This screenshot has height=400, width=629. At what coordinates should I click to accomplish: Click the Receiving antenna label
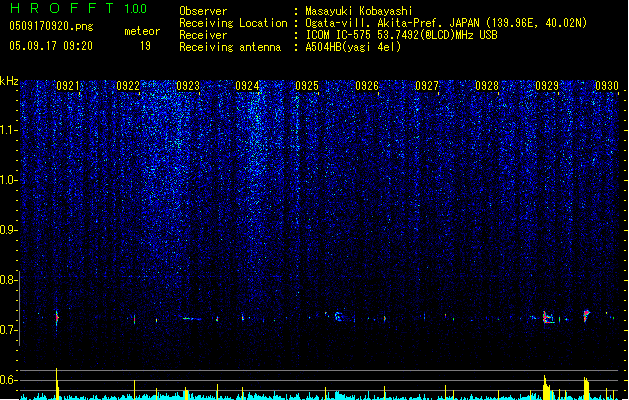[230, 47]
